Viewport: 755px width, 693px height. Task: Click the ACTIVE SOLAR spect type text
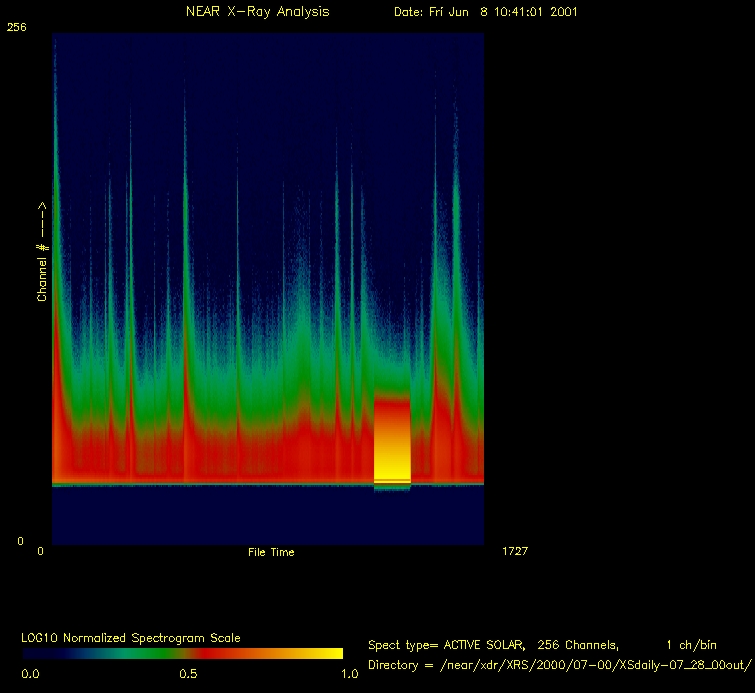(480, 645)
